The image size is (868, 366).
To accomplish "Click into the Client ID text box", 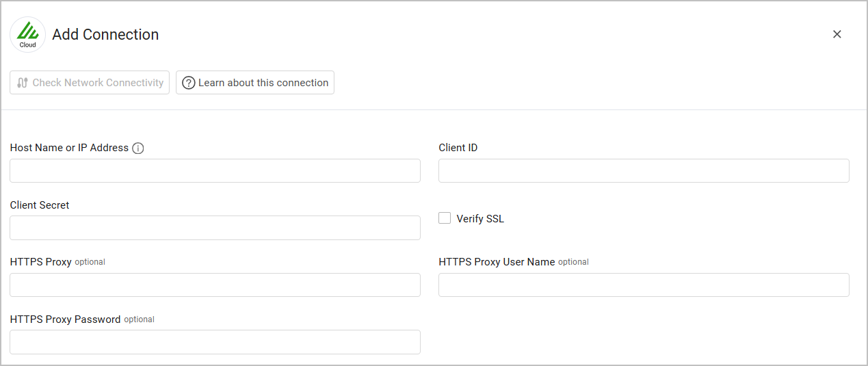I will [x=643, y=171].
